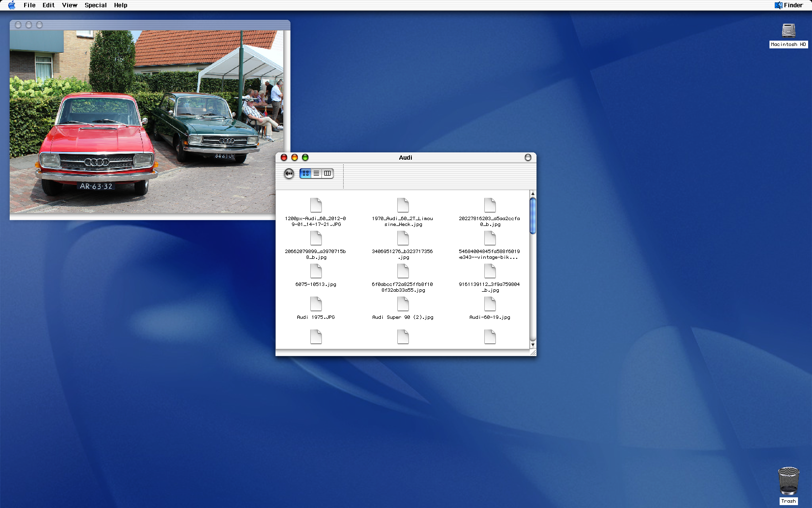Select file 6f0abccf72a825ffb8f108f32ab33a55.jpg icon
This screenshot has height=508, width=812.
[403, 271]
